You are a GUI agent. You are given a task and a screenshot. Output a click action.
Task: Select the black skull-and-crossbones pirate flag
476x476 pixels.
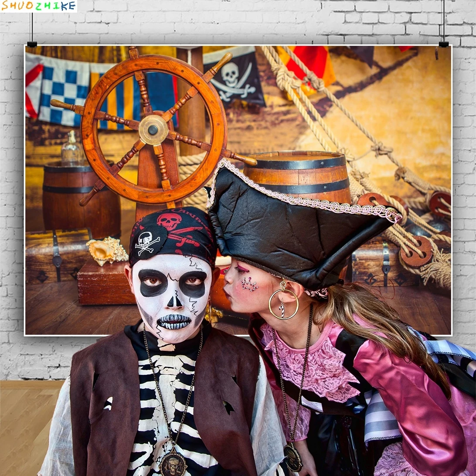[233, 77]
